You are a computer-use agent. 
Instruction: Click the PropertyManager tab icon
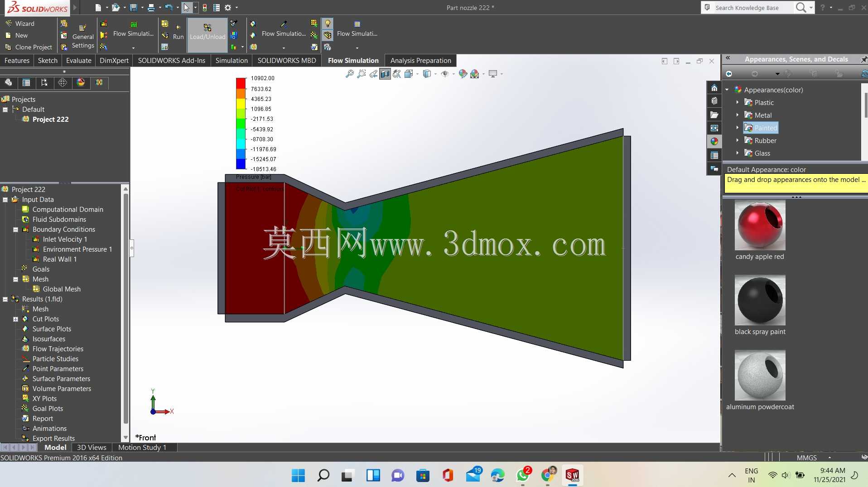tap(26, 82)
